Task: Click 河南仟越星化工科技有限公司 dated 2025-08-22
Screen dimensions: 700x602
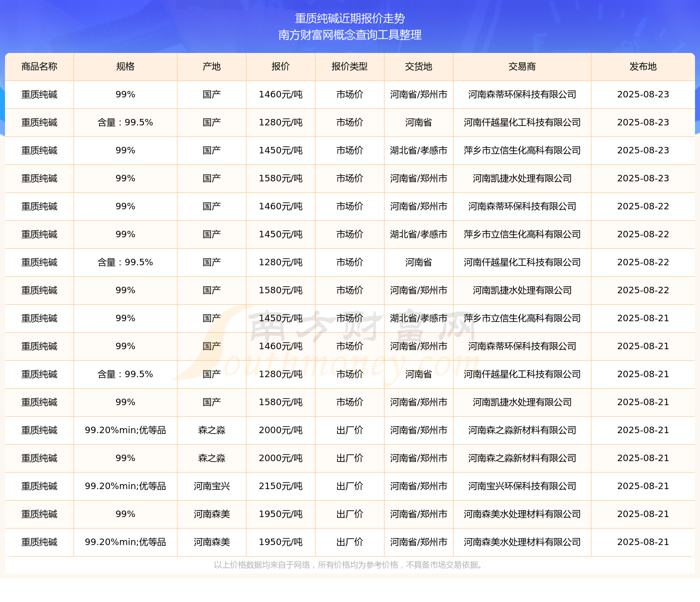Action: [x=522, y=262]
